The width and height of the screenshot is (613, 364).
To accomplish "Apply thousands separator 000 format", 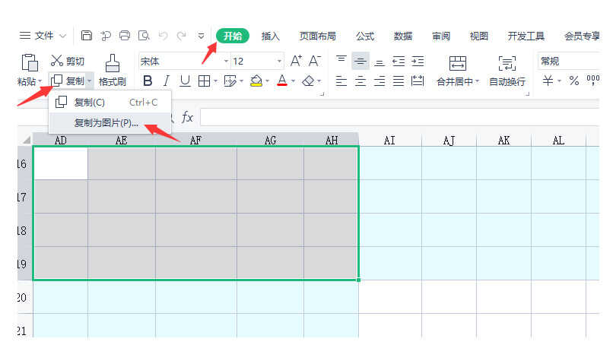I will (593, 81).
